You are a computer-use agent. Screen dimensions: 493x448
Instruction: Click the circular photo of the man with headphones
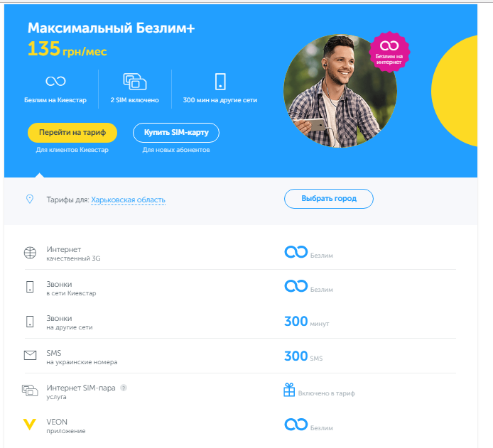[x=340, y=91]
